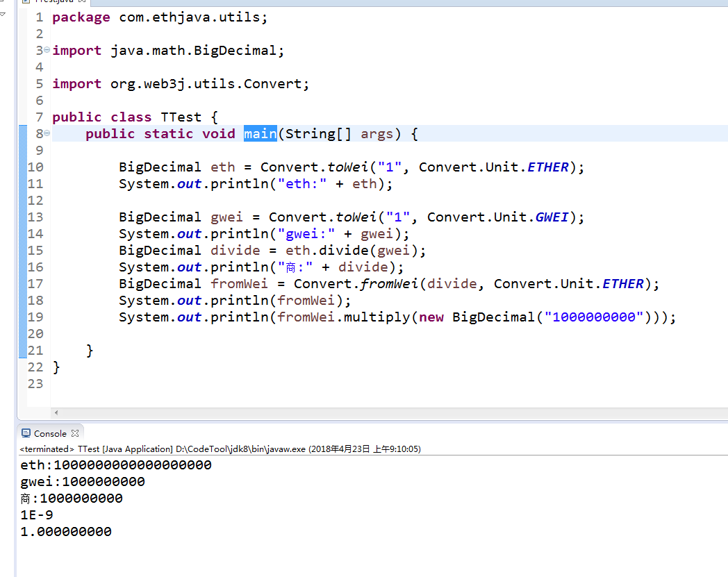Click the fromWei method call on line 17

pos(389,284)
